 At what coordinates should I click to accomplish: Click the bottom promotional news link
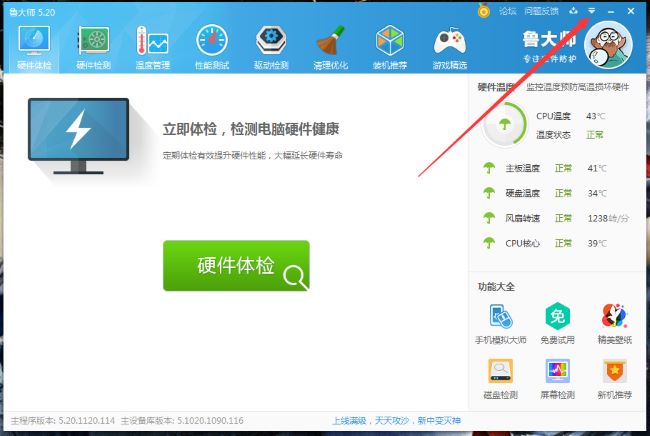click(x=396, y=421)
